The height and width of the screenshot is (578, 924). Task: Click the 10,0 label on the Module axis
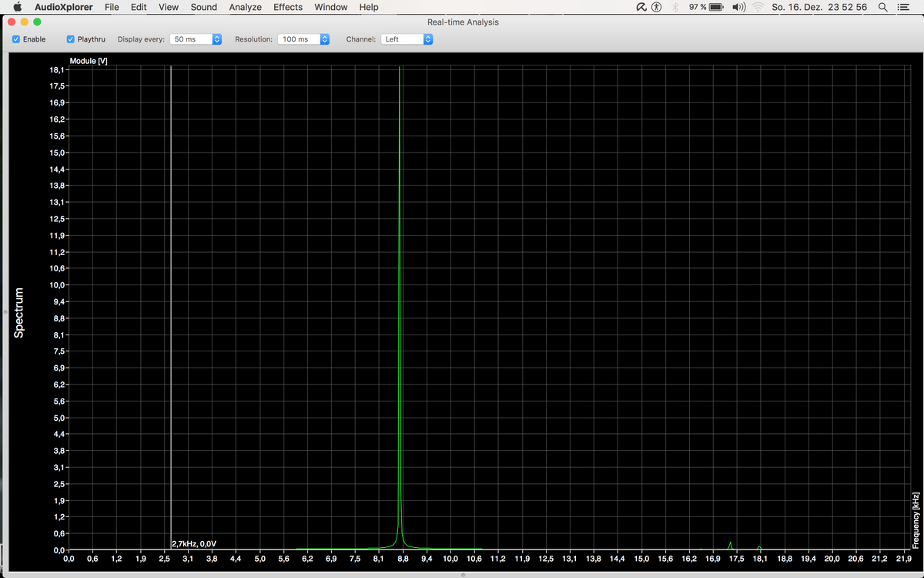point(57,285)
